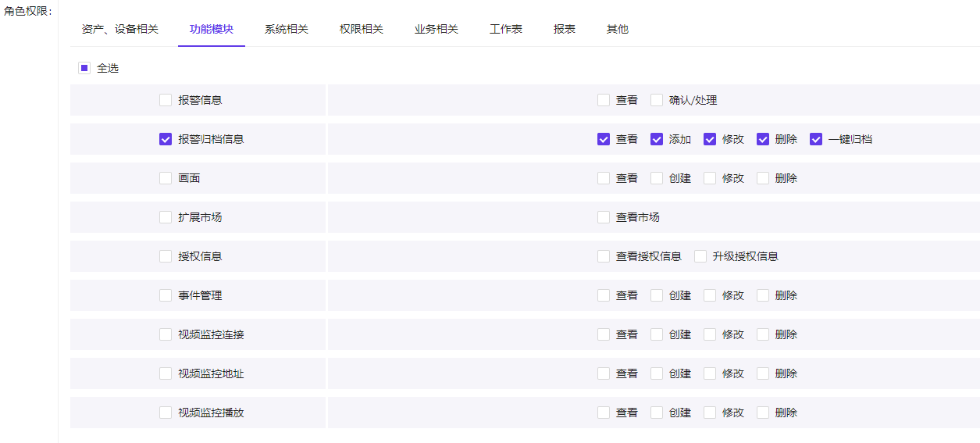Viewport: 980px width, 443px height.
Task: Check the 查看市场 permission
Action: tap(604, 217)
